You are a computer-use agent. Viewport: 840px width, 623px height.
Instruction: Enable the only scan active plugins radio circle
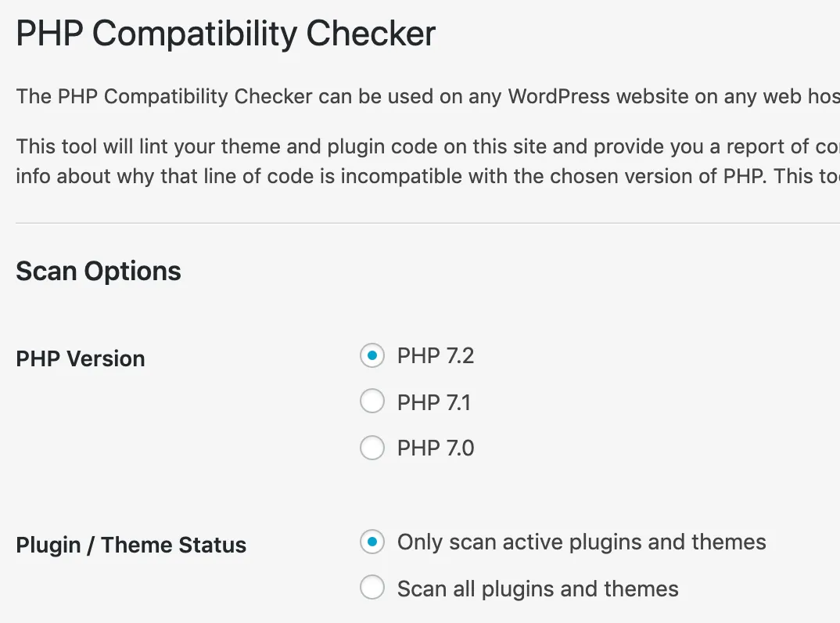click(x=372, y=542)
